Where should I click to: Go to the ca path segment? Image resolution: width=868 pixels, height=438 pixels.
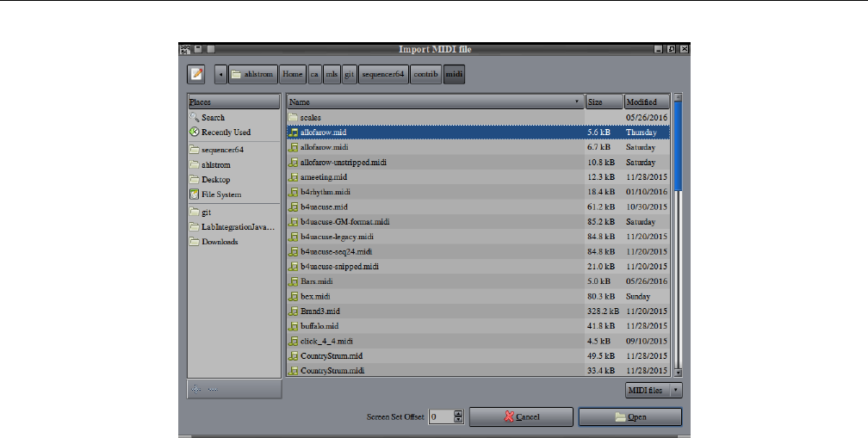pos(314,74)
